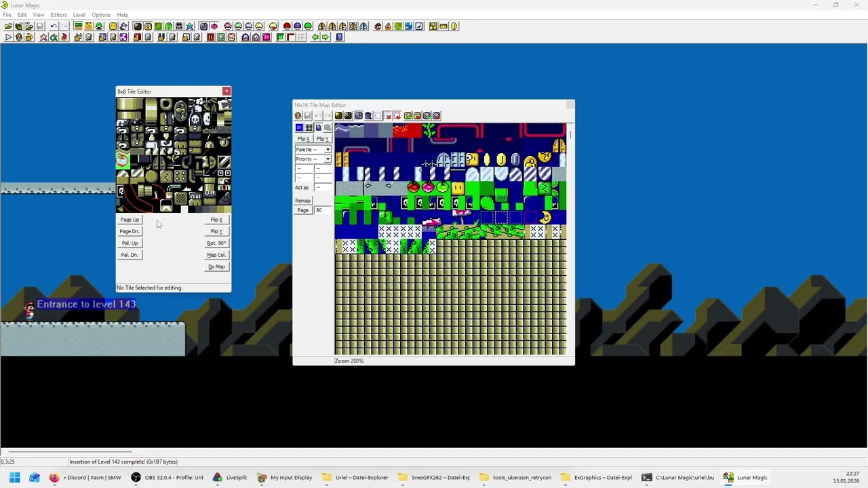Open the Level menu
Screen dimensions: 868x488
[x=79, y=14]
